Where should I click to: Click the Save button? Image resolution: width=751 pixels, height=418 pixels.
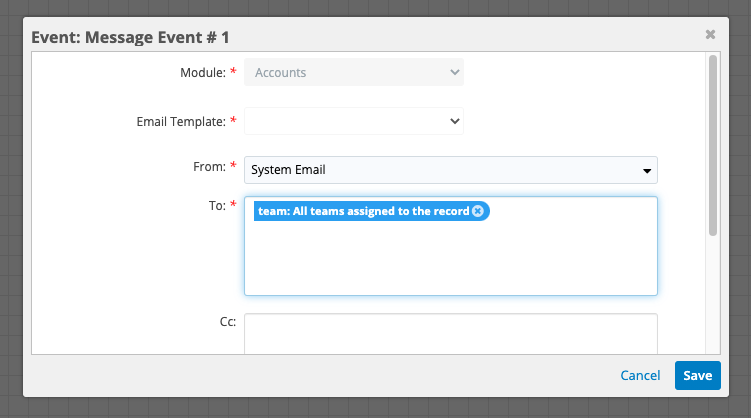point(697,375)
